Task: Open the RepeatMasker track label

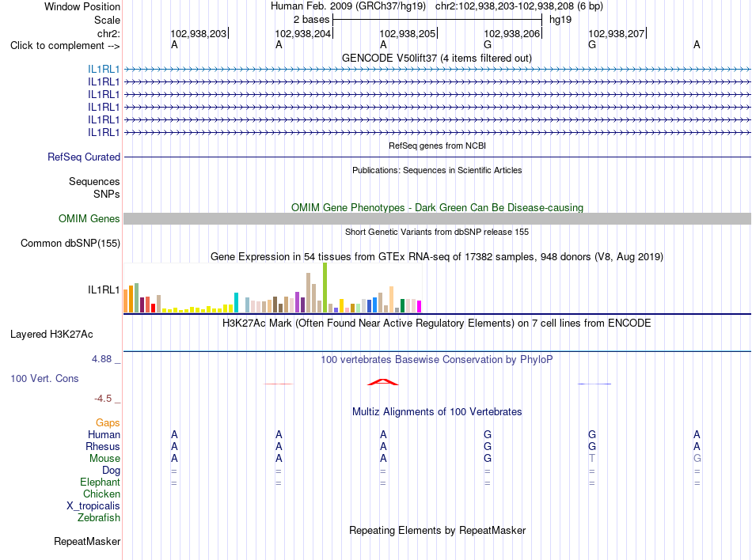Action: pyautogui.click(x=87, y=541)
